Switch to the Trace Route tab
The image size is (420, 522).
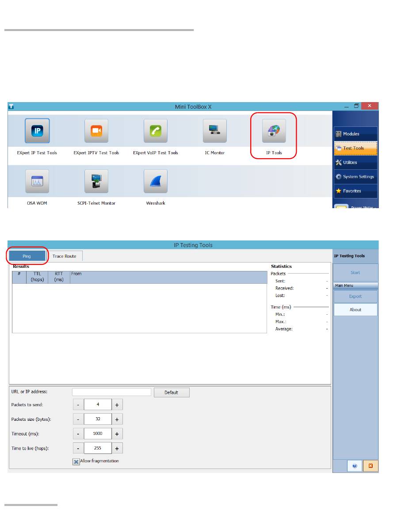pos(65,256)
